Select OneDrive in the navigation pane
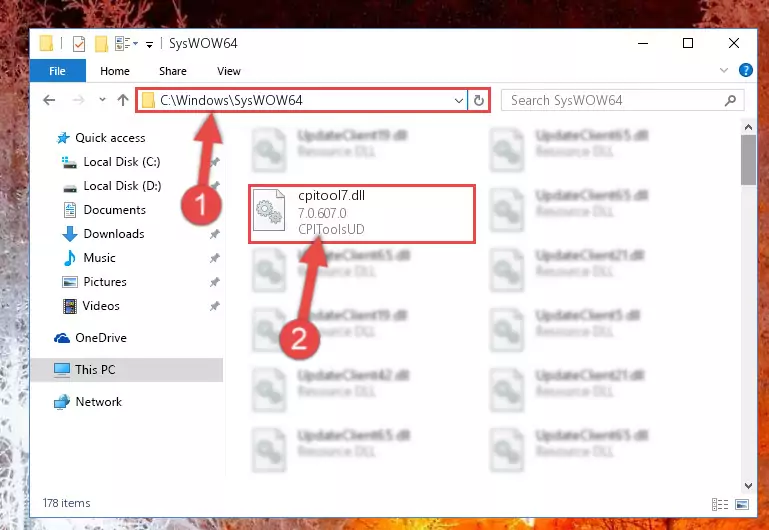769x530 pixels. click(x=101, y=338)
